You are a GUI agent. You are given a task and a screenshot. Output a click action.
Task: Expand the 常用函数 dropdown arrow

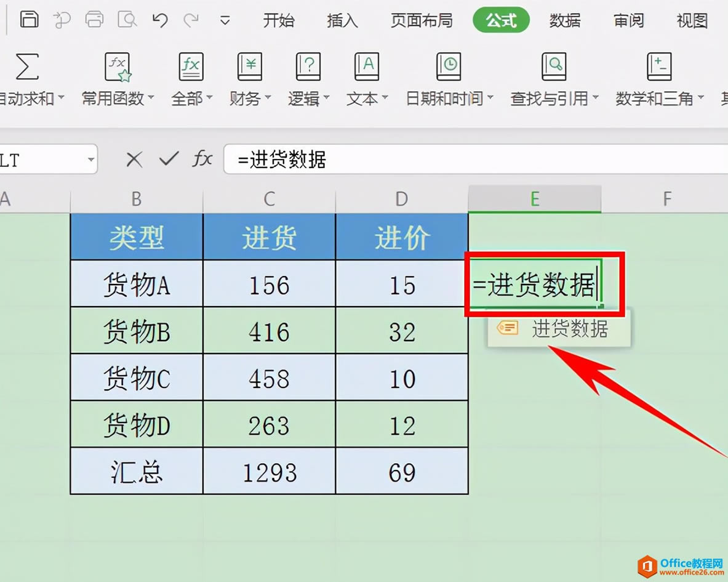[151, 98]
